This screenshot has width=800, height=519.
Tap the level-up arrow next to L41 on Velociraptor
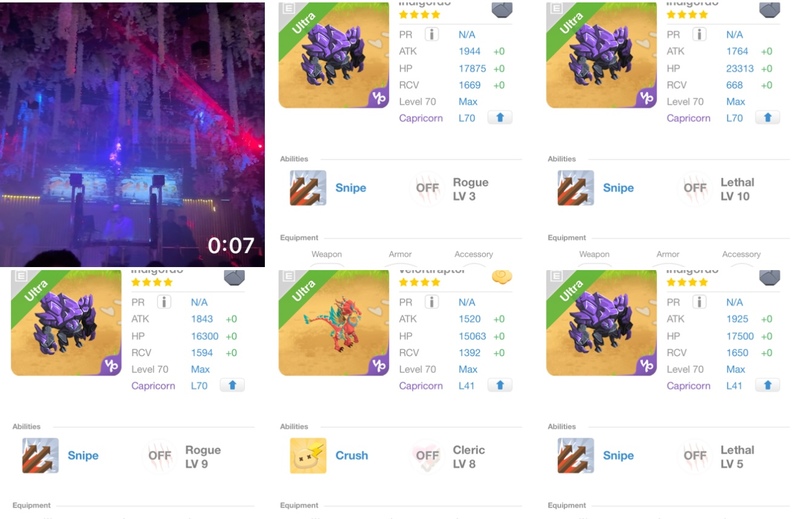point(499,385)
